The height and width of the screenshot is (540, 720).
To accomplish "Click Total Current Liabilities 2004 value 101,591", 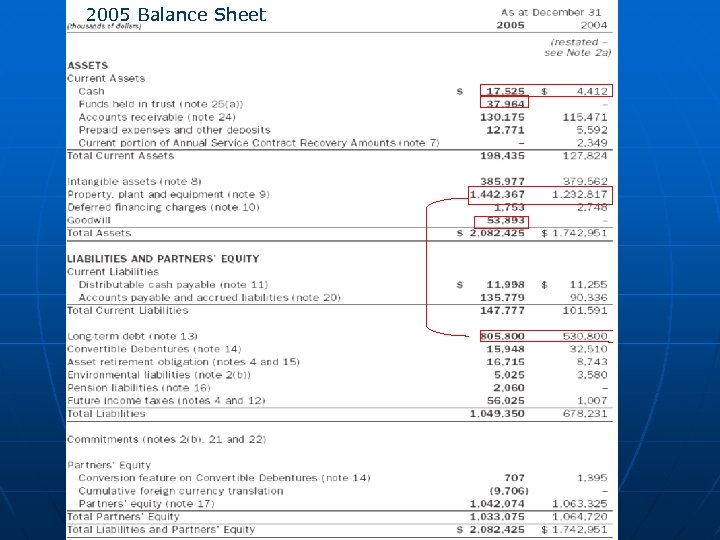I will (x=585, y=310).
